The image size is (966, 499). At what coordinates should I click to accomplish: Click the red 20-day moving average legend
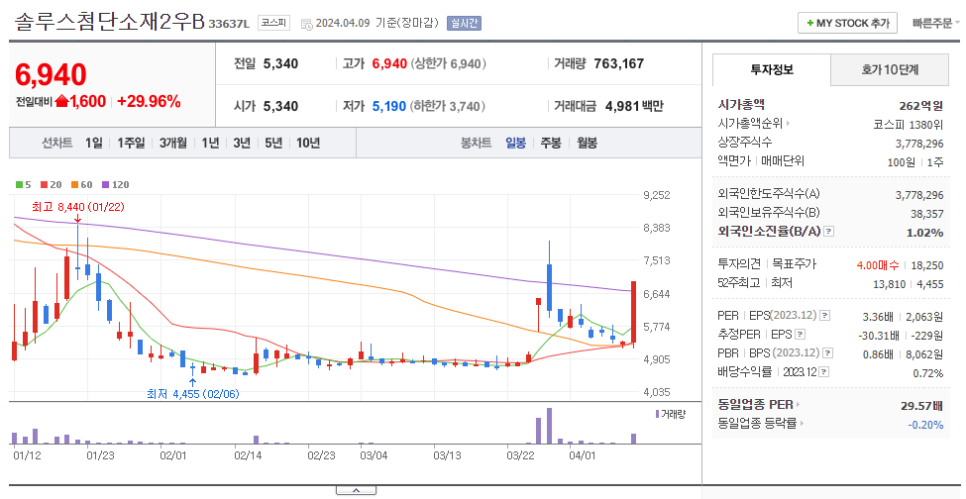tap(51, 184)
